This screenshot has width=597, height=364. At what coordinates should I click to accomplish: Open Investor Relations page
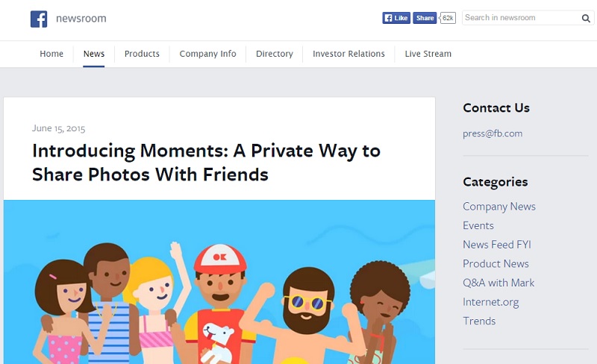(x=348, y=54)
